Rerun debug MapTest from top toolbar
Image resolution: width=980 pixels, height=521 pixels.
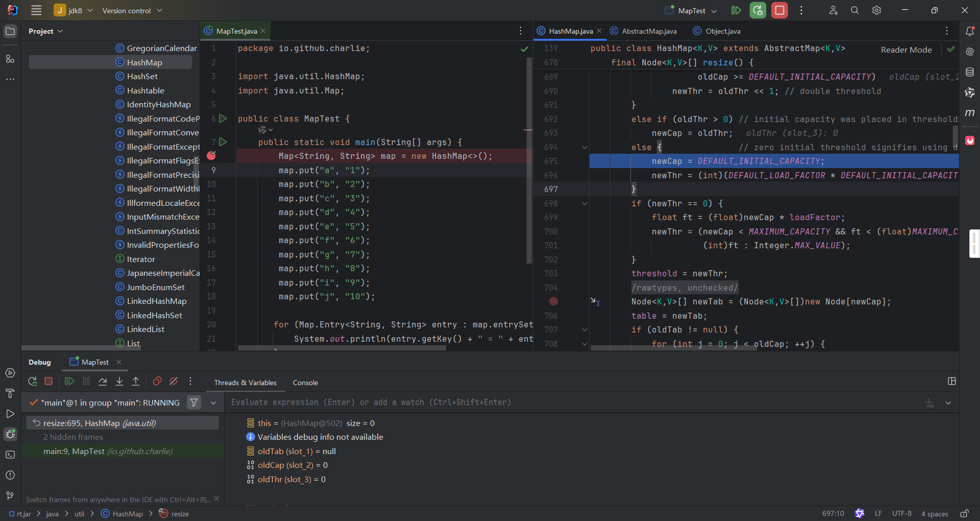click(758, 10)
